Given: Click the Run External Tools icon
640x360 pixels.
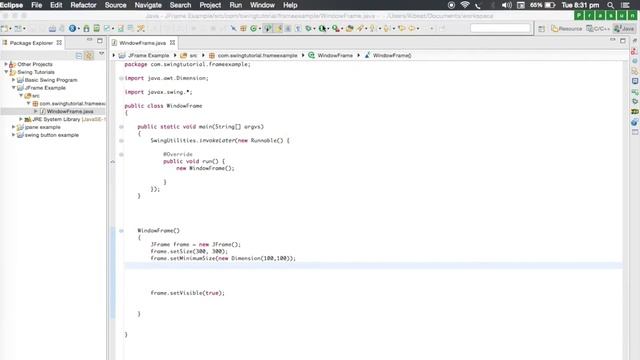Looking at the screenshot, I should 336,28.
